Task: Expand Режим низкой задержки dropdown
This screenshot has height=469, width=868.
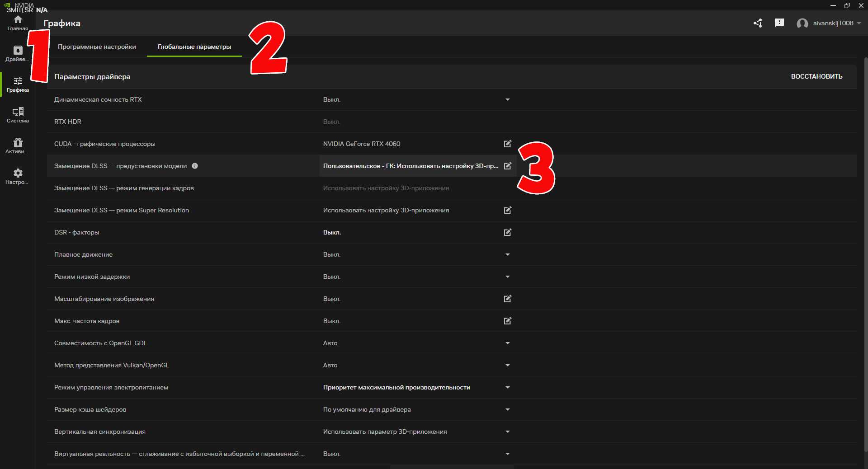Action: point(507,277)
